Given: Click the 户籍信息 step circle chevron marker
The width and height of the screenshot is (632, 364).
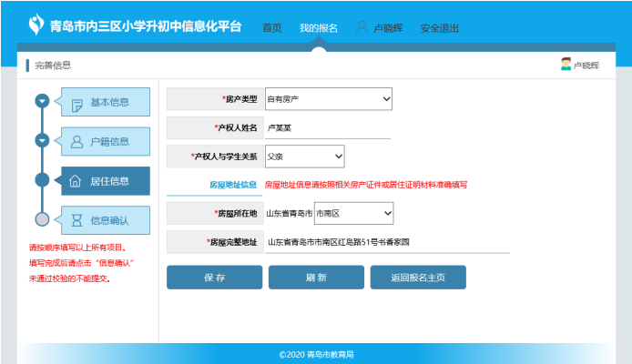Looking at the screenshot, I should (42, 140).
